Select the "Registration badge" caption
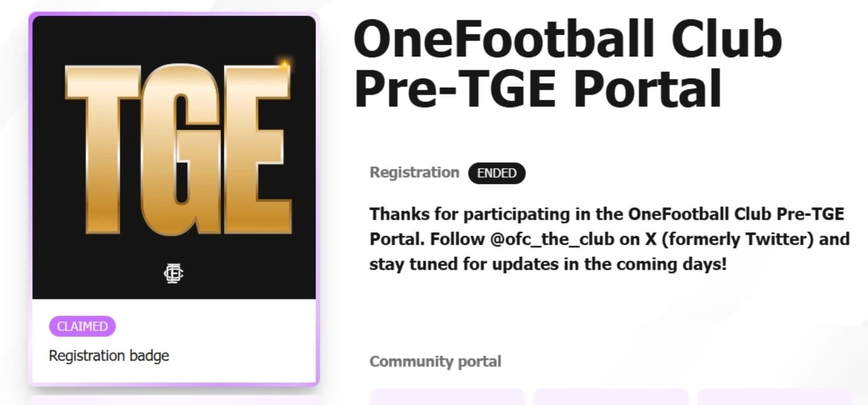This screenshot has height=405, width=868. pos(109,356)
